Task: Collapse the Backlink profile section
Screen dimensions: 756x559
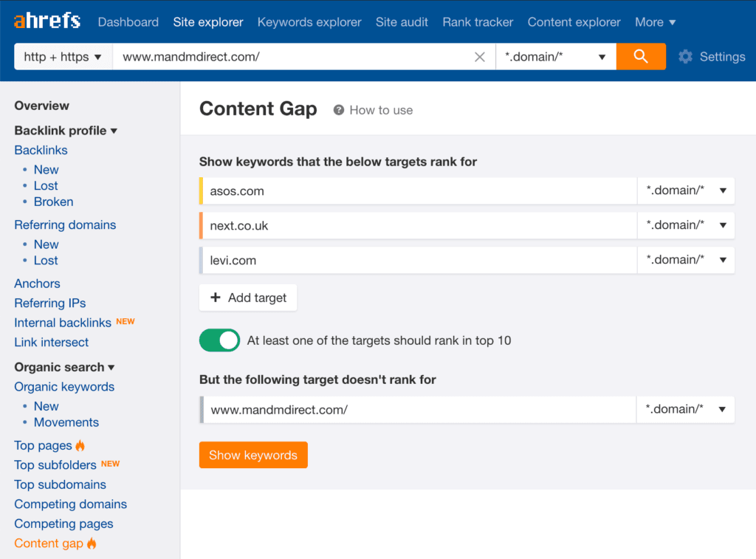Action: click(66, 131)
